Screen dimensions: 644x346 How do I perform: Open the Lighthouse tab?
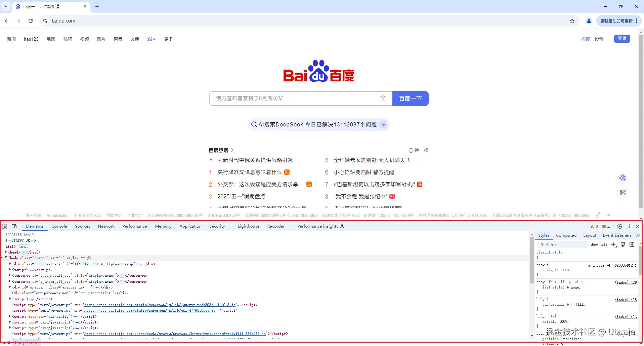point(249,226)
